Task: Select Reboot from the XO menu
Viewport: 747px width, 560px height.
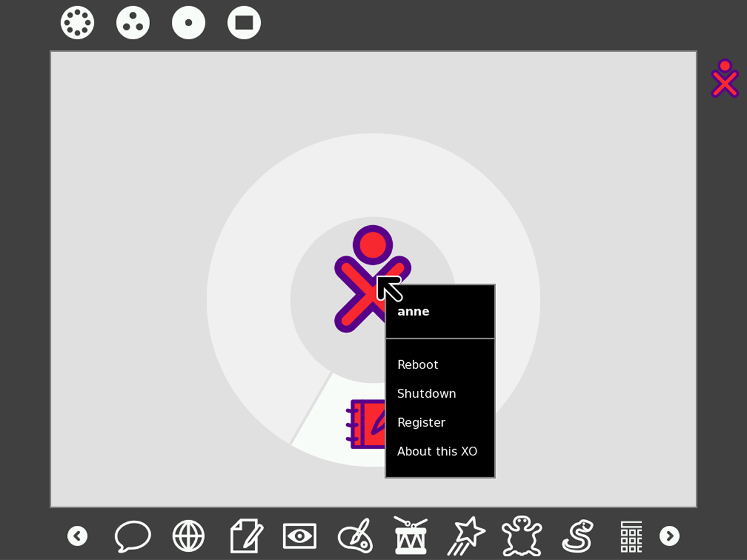Action: point(418,365)
